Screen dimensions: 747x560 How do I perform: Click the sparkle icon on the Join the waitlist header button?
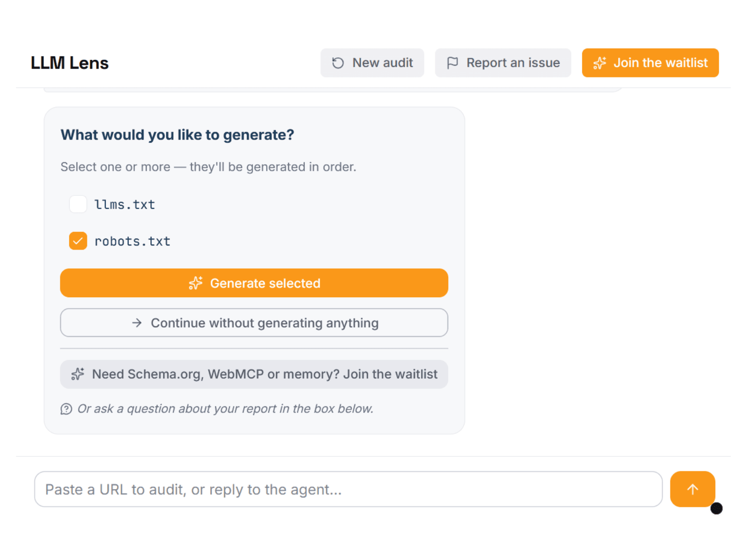click(x=599, y=63)
